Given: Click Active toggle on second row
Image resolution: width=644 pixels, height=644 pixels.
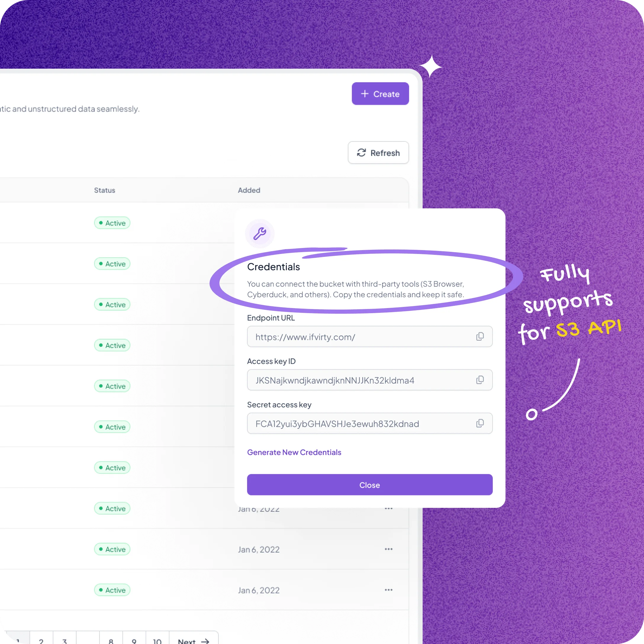Looking at the screenshot, I should click(113, 264).
